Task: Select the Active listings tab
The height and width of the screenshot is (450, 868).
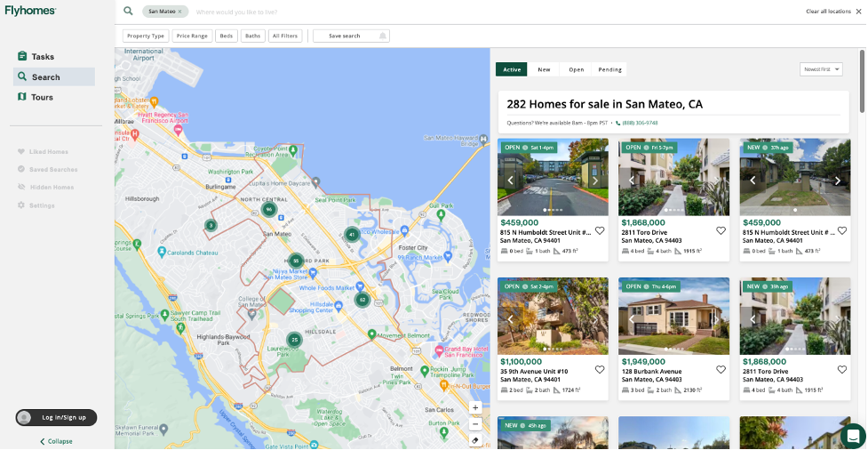Action: pos(512,70)
